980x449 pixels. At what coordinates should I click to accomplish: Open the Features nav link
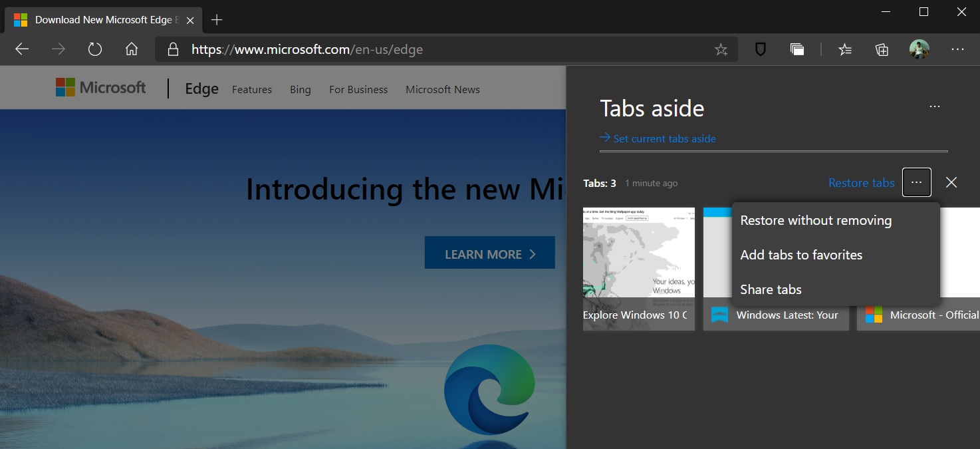252,89
